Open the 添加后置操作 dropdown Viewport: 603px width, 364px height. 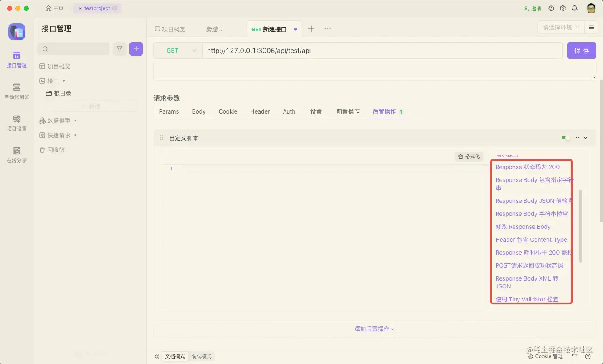[374, 329]
